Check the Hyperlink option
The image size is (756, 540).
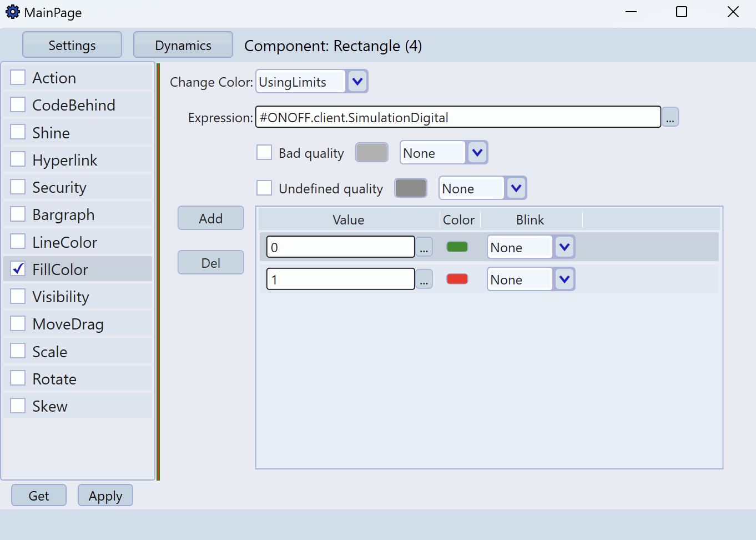tap(18, 159)
